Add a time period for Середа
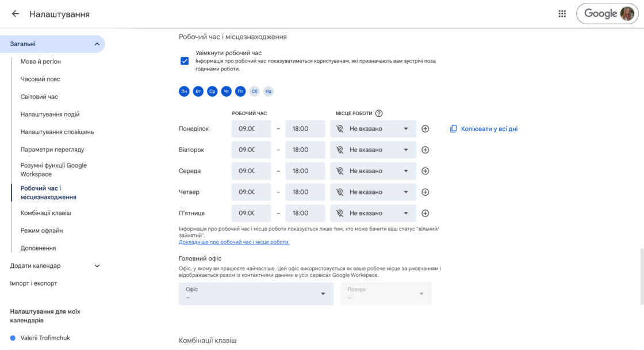 425,171
